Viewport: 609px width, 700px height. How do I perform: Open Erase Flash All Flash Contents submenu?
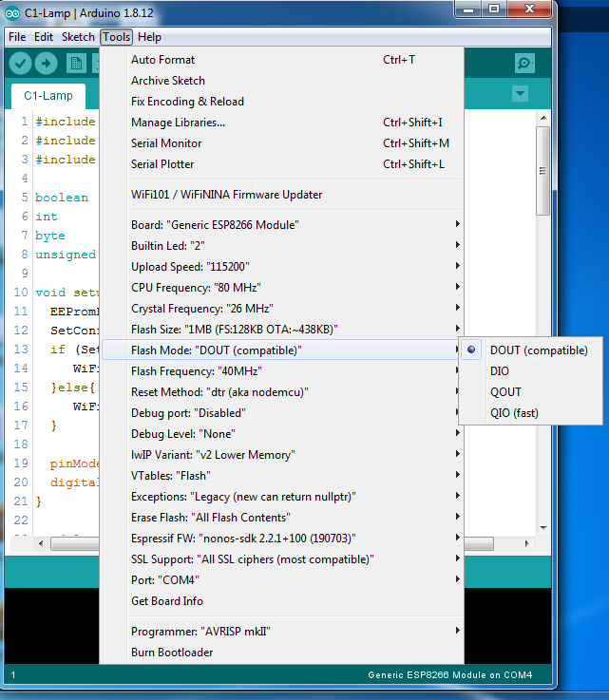[282, 518]
